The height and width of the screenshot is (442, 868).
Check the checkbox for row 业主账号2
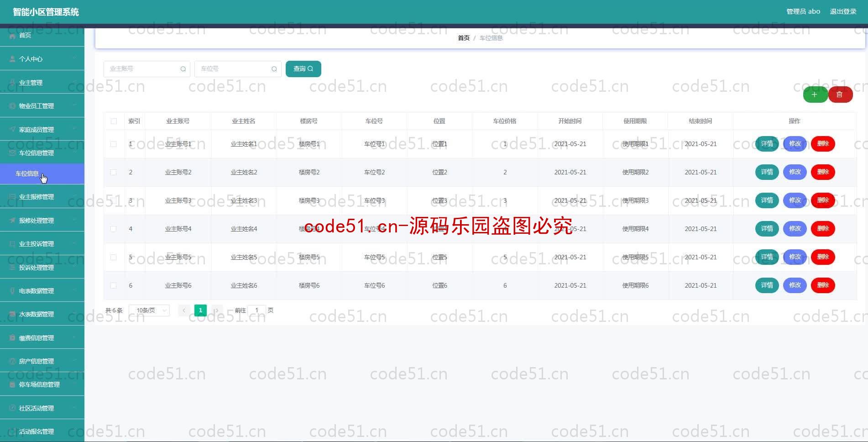click(x=114, y=172)
